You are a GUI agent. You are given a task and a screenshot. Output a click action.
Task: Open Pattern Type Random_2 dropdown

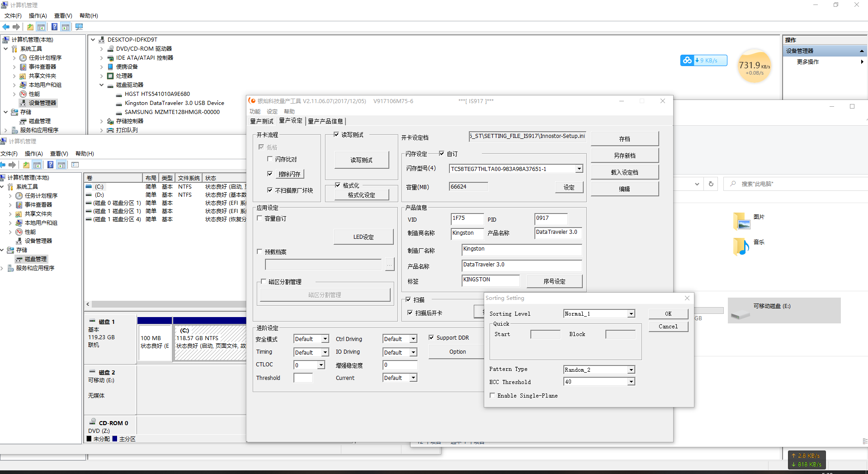(631, 370)
